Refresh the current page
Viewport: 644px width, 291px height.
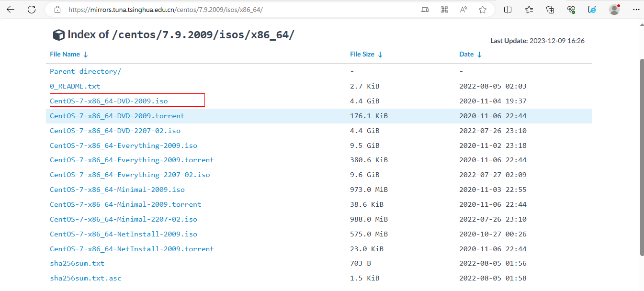click(x=32, y=10)
